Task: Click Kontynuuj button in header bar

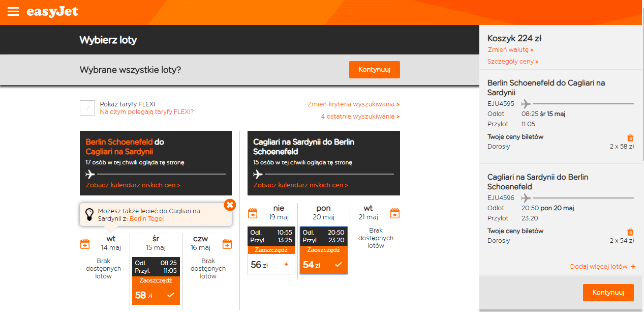Action: [375, 70]
